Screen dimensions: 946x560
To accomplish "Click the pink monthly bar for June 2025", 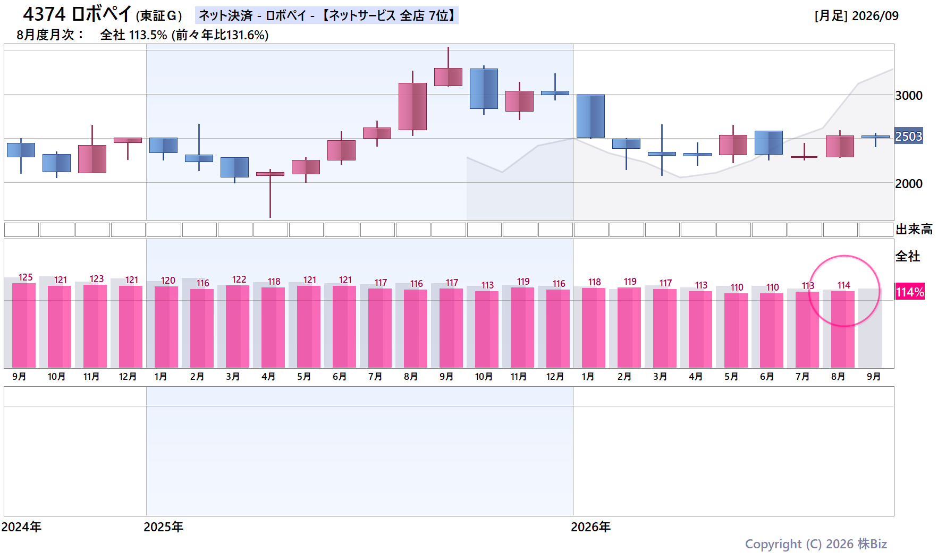I will 344,327.
